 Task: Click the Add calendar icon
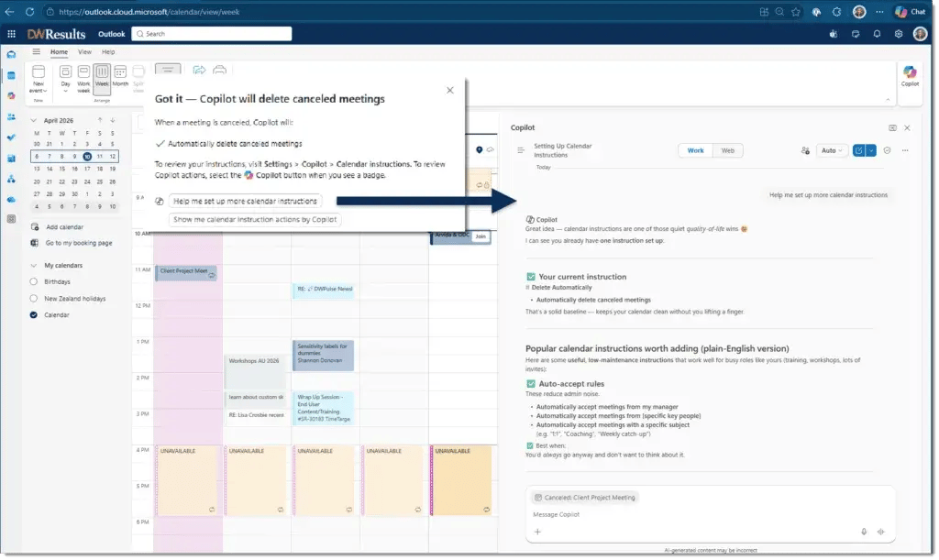pyautogui.click(x=33, y=226)
